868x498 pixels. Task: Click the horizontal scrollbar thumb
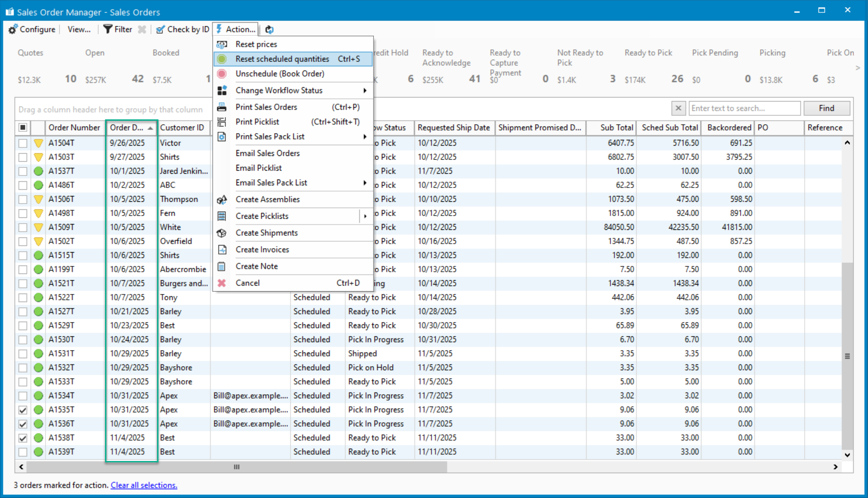(x=236, y=467)
